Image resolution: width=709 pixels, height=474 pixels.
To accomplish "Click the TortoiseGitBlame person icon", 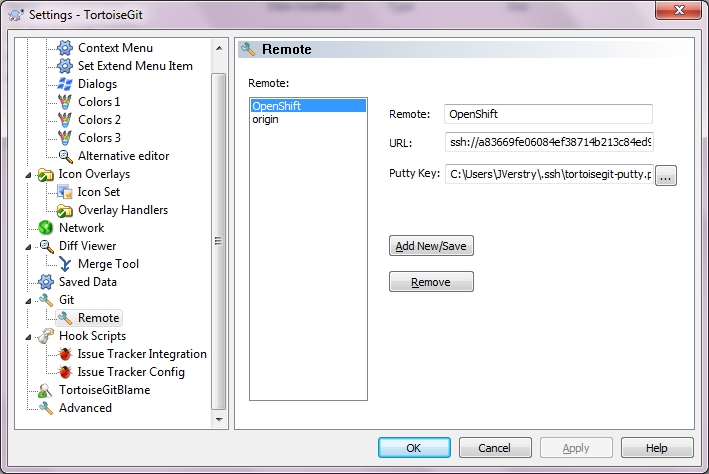I will coord(45,390).
